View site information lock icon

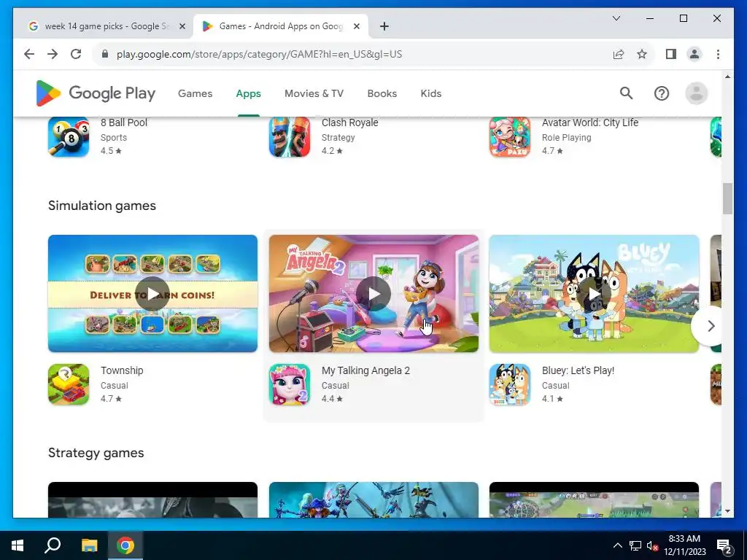(x=105, y=54)
